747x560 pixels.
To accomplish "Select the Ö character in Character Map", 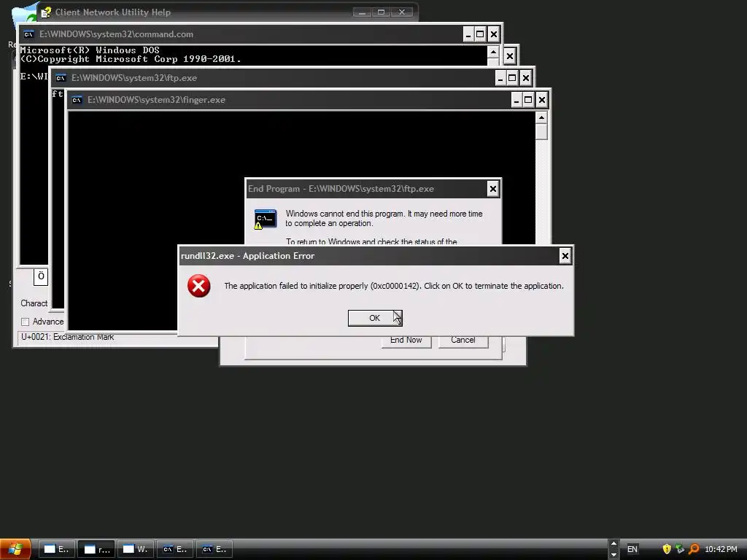I will pyautogui.click(x=41, y=276).
